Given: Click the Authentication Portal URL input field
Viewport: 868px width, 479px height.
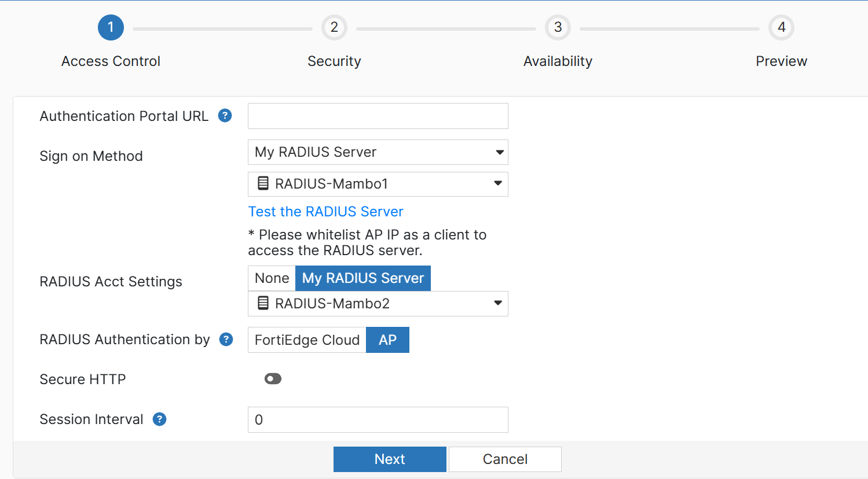Looking at the screenshot, I should click(378, 116).
